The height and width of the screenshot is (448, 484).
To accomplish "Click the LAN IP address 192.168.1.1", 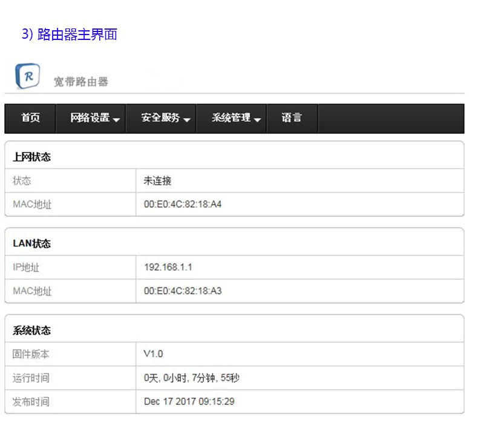I will (x=168, y=267).
